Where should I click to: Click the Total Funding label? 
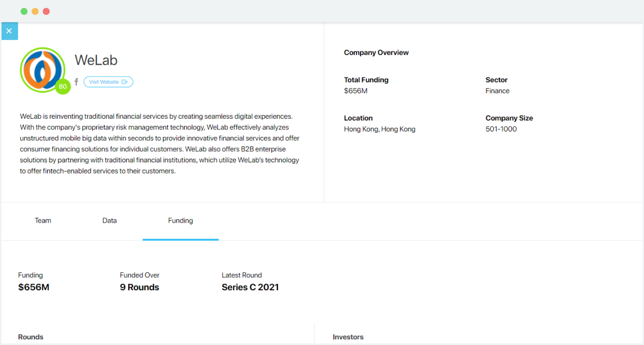coord(366,80)
